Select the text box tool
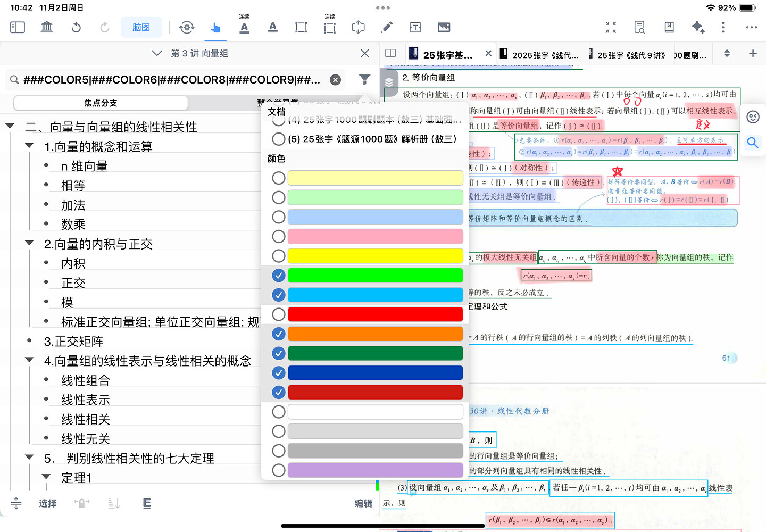Viewport: 766px width, 532px height. point(415,27)
